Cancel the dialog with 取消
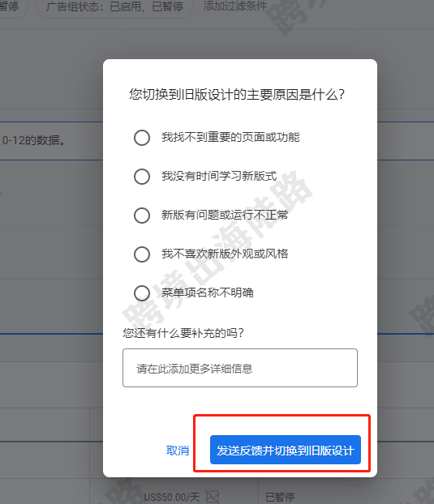The height and width of the screenshot is (504, 434). pos(178,451)
